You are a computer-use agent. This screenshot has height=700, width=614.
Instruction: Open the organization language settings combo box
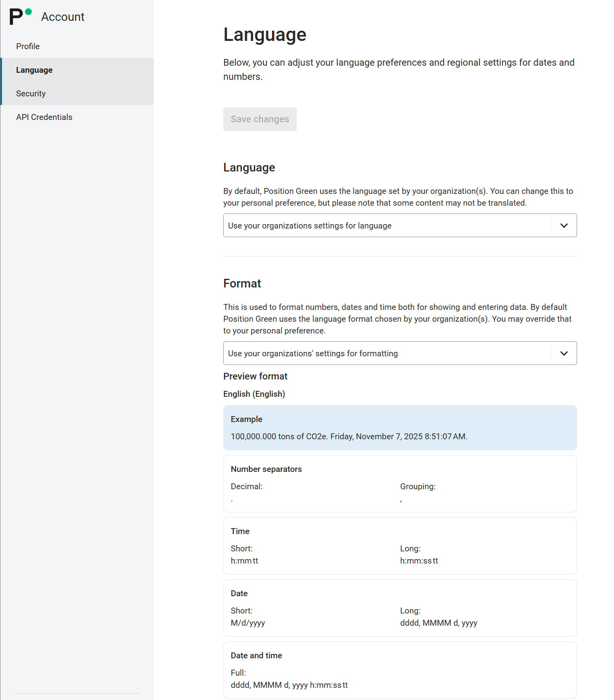click(387, 226)
